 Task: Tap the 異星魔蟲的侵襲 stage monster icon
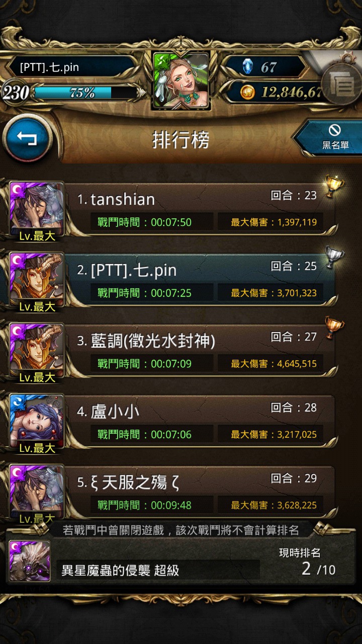[30, 561]
